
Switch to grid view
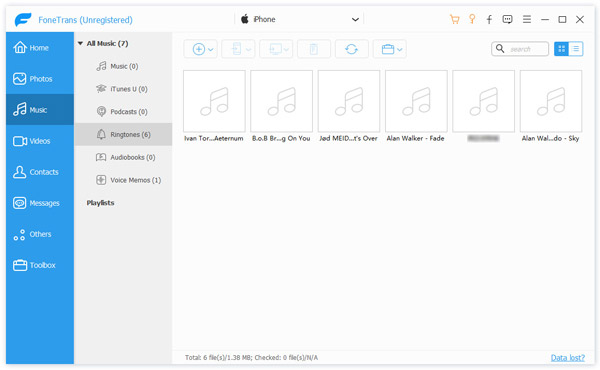[561, 49]
